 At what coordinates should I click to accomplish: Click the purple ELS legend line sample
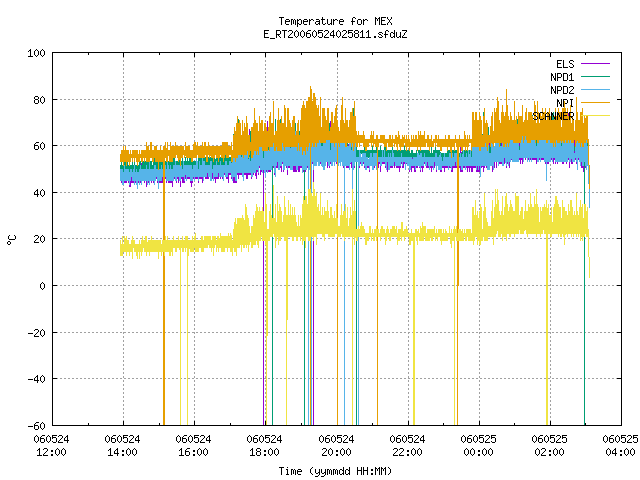(595, 64)
